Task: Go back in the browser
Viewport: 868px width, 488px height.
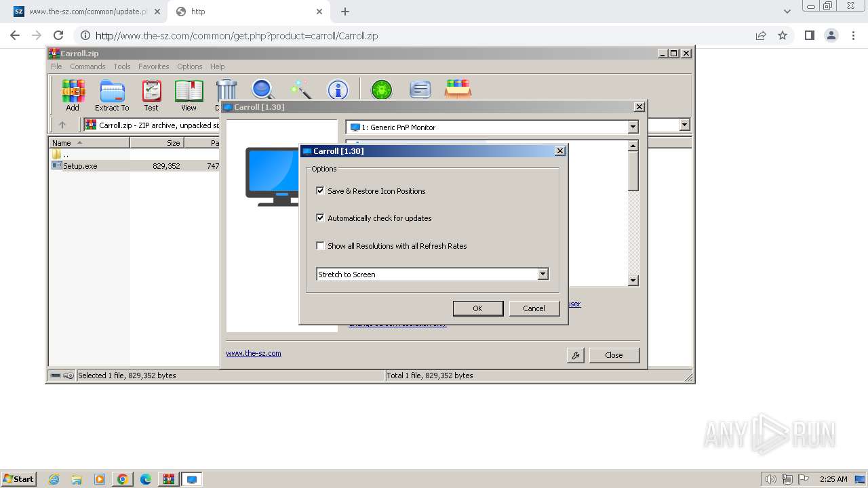Action: [15, 35]
